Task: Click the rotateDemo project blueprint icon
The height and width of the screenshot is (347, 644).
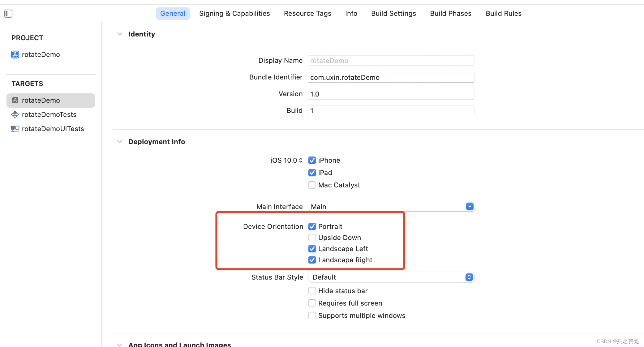Action: [x=15, y=54]
